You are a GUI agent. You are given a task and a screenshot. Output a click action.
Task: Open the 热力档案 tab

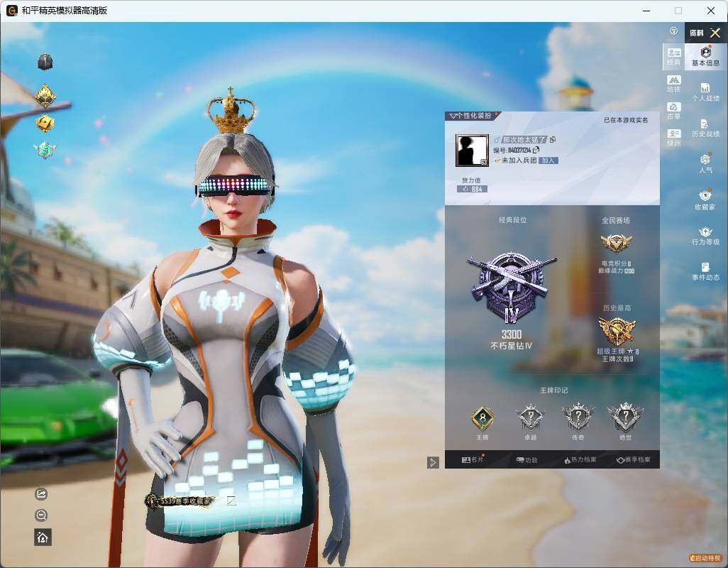(580, 460)
